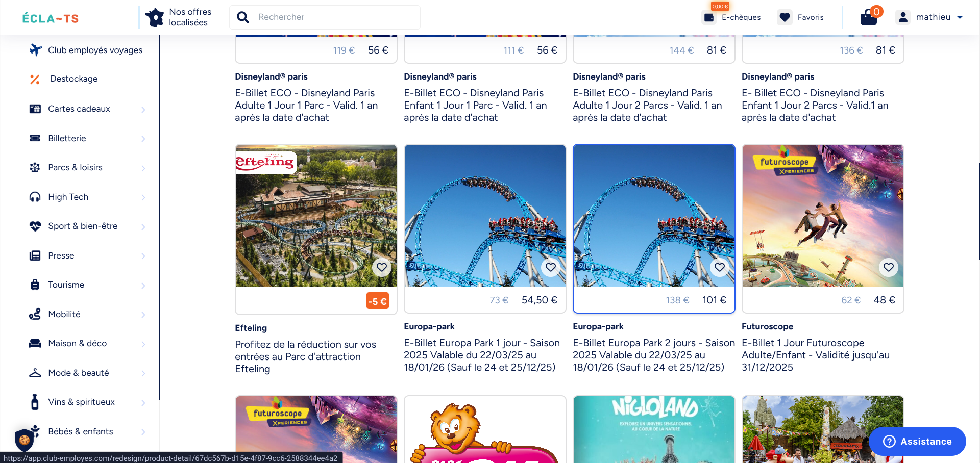Favorite the Efteling offer heart
This screenshot has width=980, height=463.
381,267
